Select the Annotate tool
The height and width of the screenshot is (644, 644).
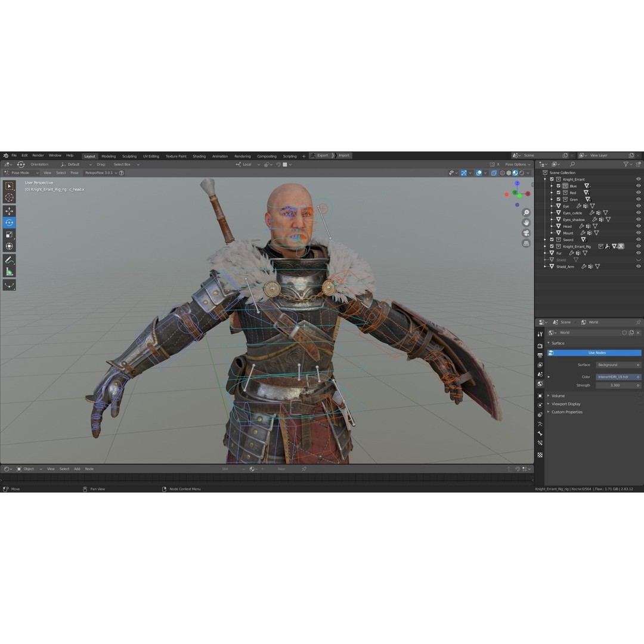[9, 260]
